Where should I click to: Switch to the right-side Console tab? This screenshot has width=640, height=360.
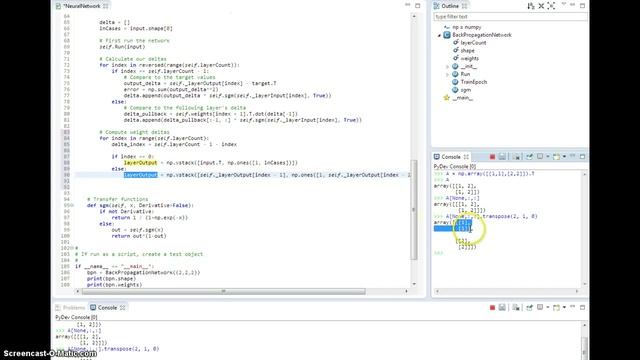pyautogui.click(x=451, y=157)
